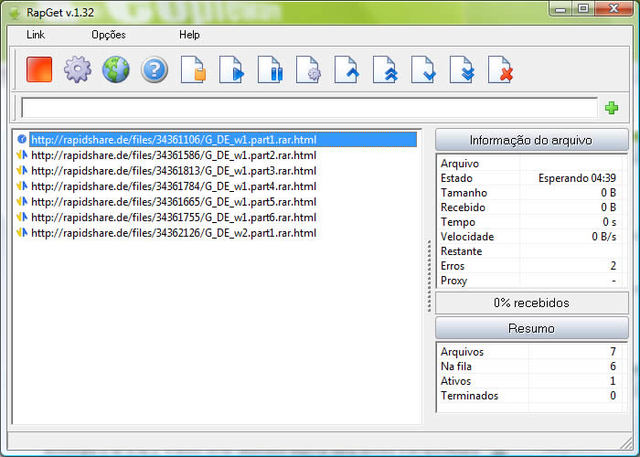Screen dimensions: 640x457
Task: Click the status icon beside G_DE_w1.part5 link
Action: click(22, 202)
